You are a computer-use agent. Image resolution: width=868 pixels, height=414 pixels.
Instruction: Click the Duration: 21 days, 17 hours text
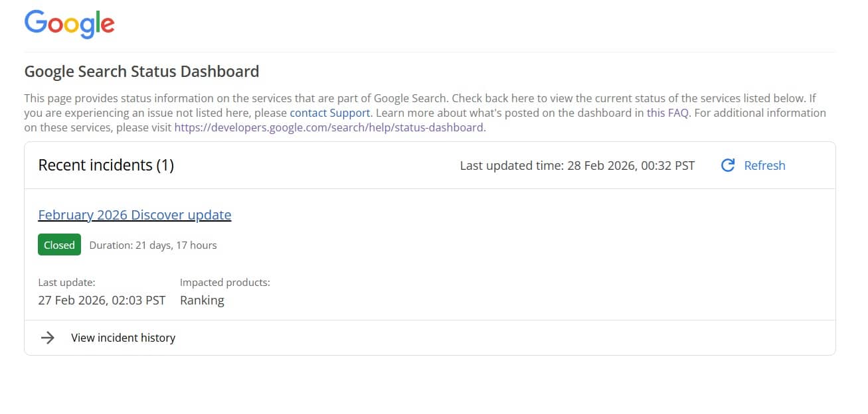(x=153, y=245)
